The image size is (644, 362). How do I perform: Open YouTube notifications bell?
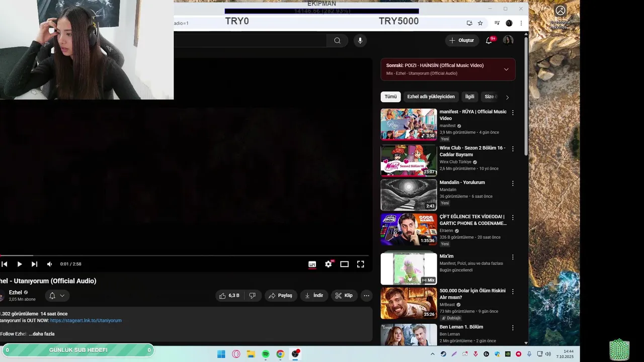pos(489,40)
